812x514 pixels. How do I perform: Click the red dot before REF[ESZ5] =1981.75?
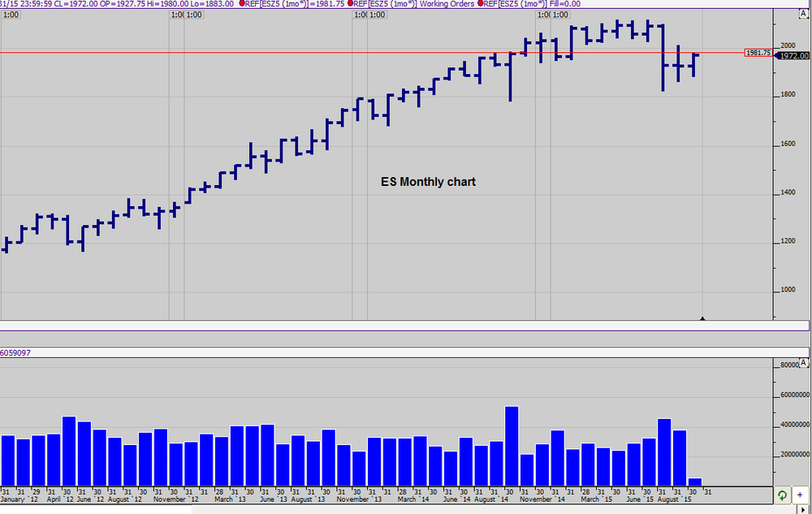(x=242, y=3)
